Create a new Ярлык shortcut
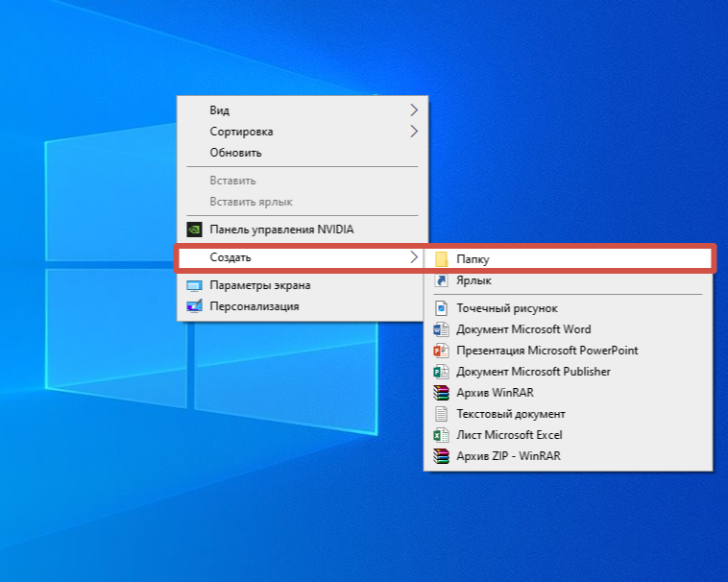This screenshot has width=728, height=582. click(x=568, y=280)
